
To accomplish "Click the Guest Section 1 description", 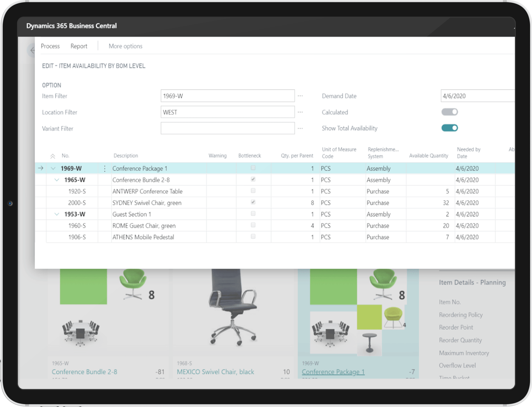I will pyautogui.click(x=132, y=214).
